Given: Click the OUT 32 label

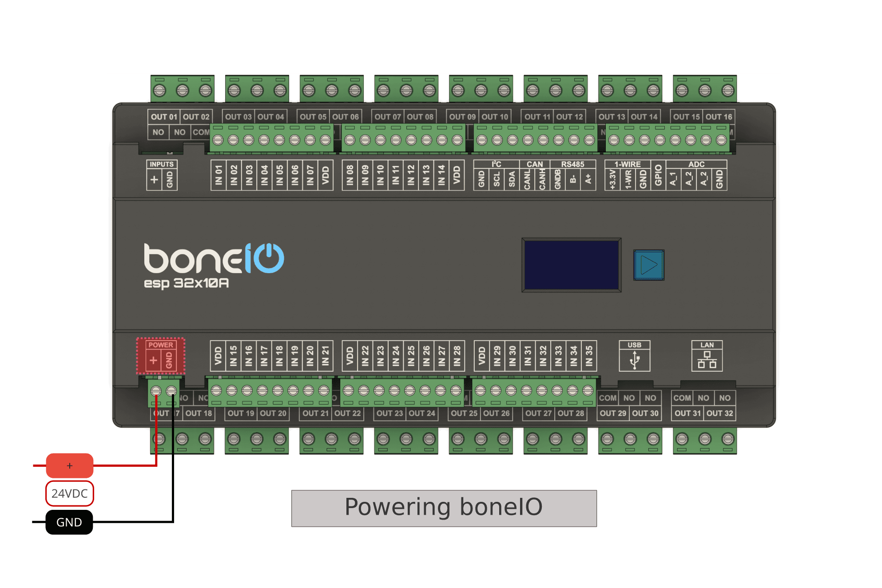Looking at the screenshot, I should click(720, 413).
